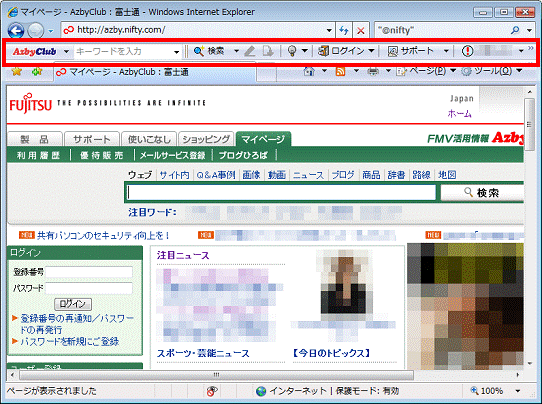The image size is (542, 404).
Task: Open the ツール(O) menu
Action: click(491, 71)
